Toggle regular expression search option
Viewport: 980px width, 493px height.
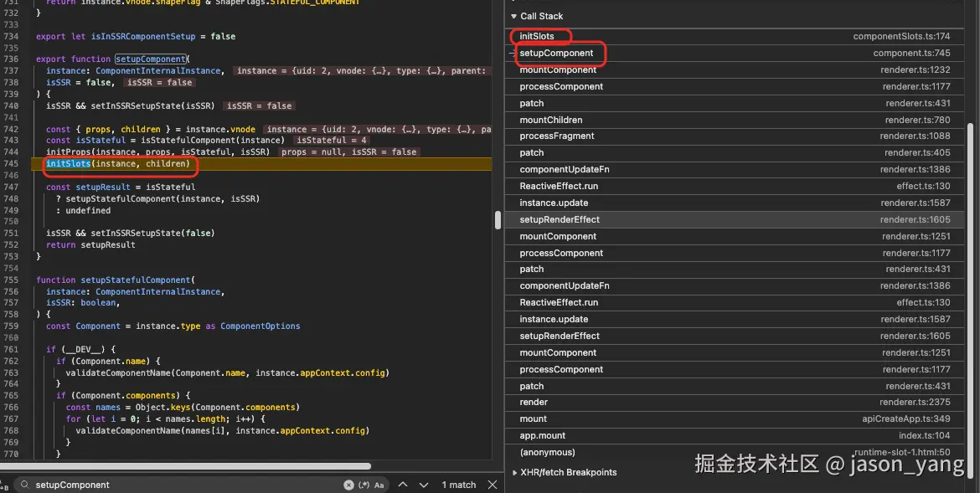[364, 485]
